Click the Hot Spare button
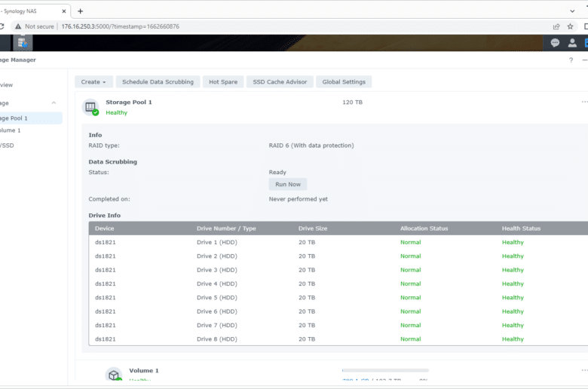The height and width of the screenshot is (389, 588). [x=223, y=81]
